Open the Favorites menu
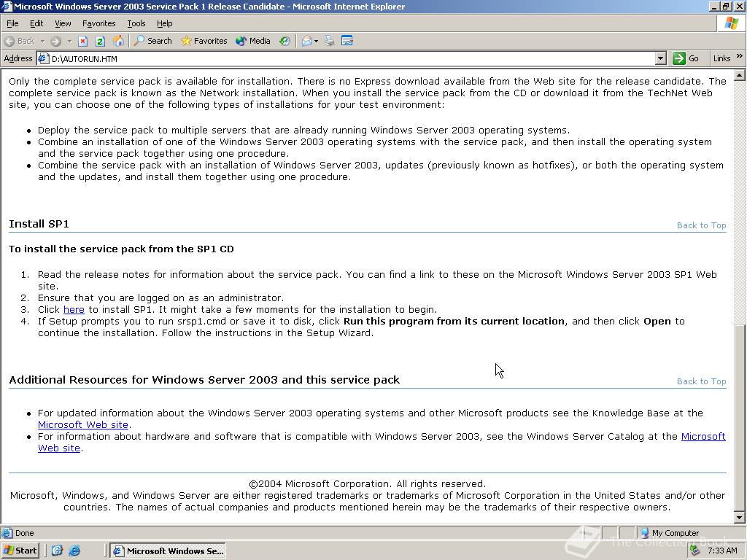This screenshot has width=747, height=560. point(98,23)
